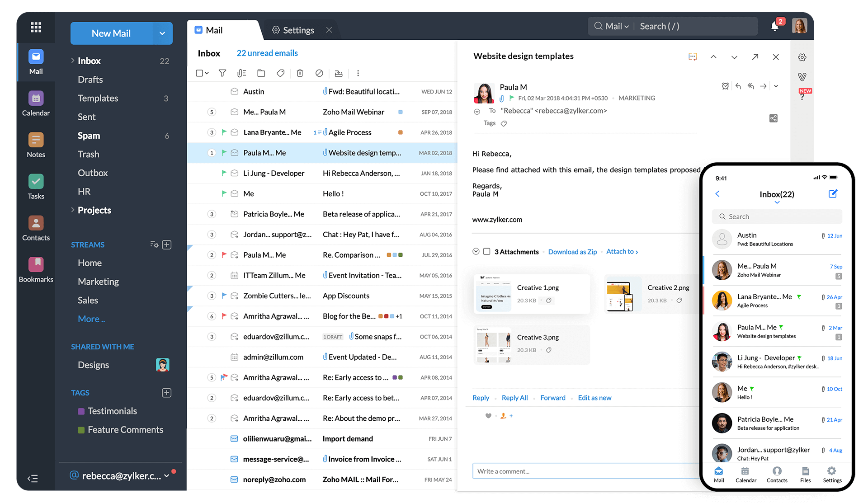868x503 pixels.
Task: Toggle the attachment checkbox in email
Action: 488,251
